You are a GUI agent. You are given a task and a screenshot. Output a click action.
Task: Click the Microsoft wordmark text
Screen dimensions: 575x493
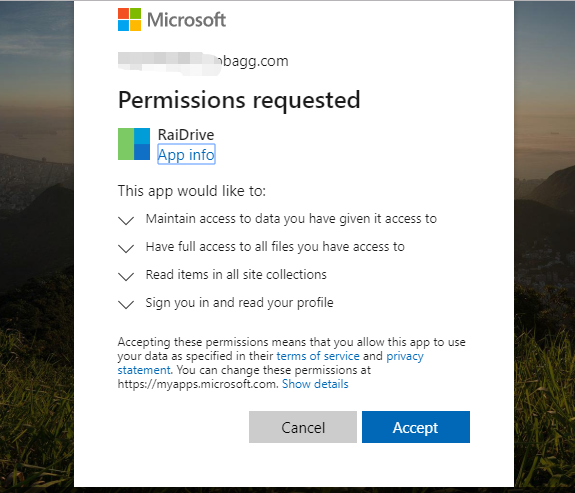tap(186, 20)
